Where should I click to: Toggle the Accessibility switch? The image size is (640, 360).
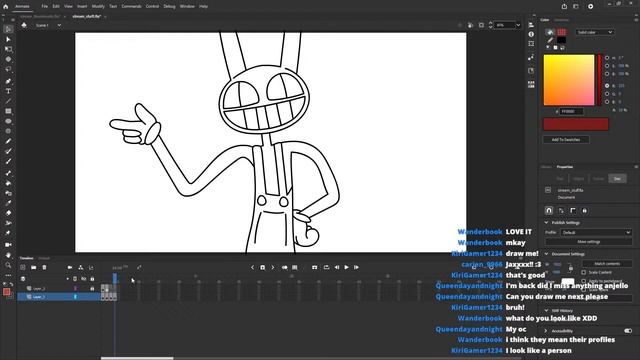[628, 331]
